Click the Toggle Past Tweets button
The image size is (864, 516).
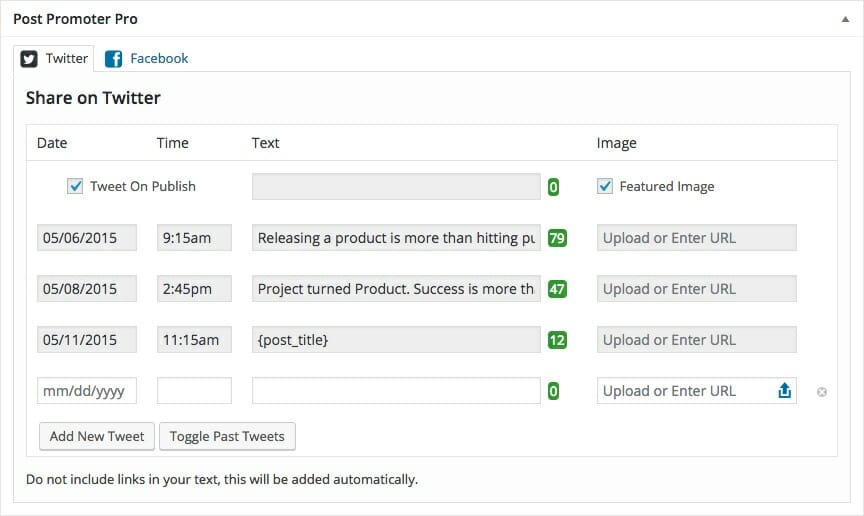pos(227,437)
